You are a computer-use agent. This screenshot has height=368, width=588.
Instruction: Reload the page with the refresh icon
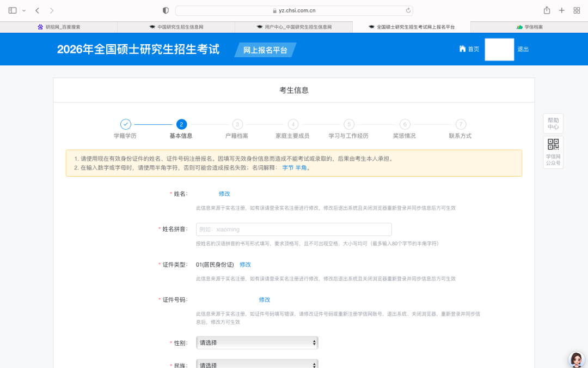coord(408,10)
